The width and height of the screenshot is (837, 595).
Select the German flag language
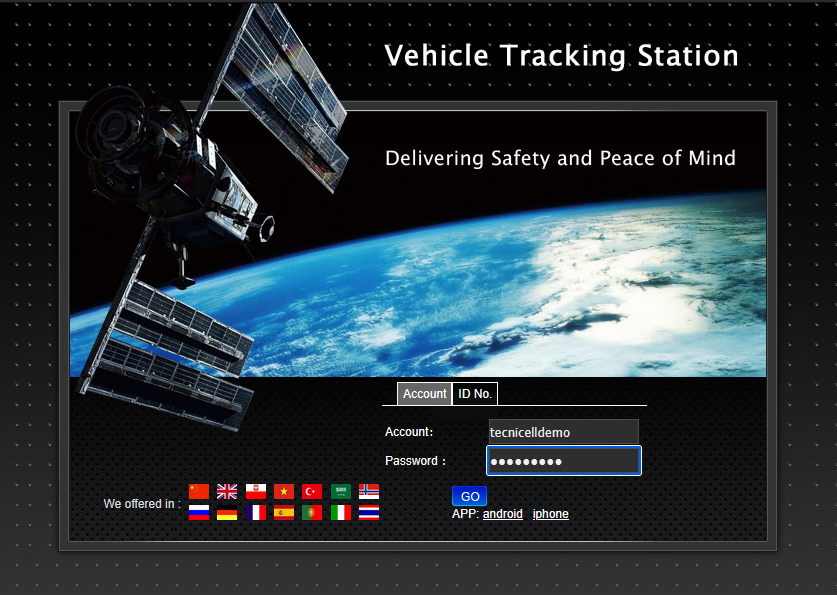click(x=227, y=512)
